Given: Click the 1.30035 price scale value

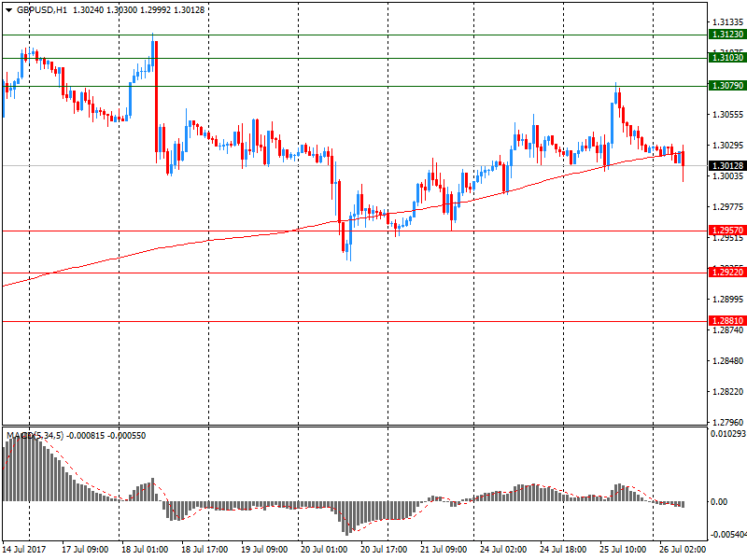Looking at the screenshot, I should click(727, 176).
